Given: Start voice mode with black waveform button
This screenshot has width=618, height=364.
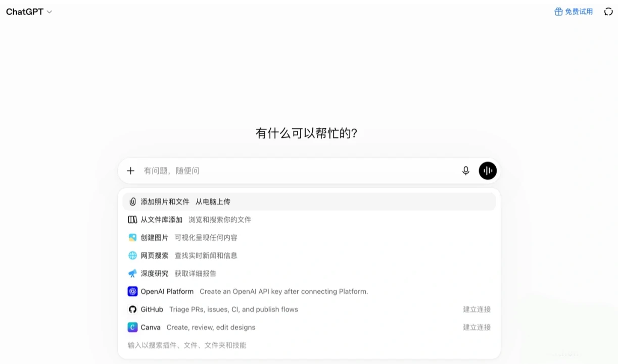Looking at the screenshot, I should (x=488, y=171).
